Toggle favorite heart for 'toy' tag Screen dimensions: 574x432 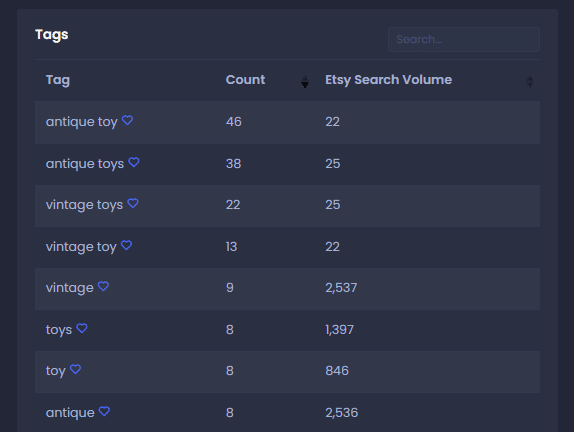coord(75,369)
